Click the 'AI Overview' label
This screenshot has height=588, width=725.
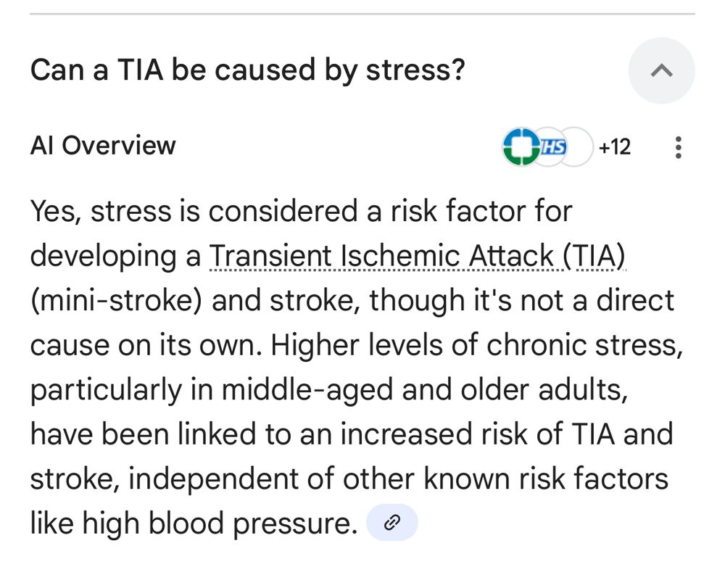(103, 146)
